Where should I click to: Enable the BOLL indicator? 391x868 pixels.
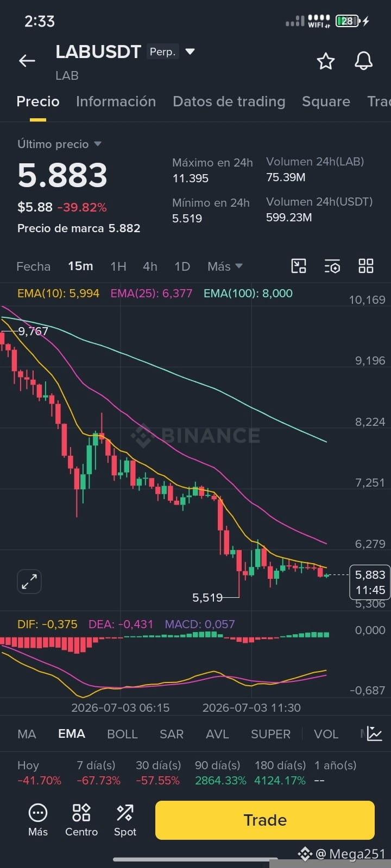122,734
